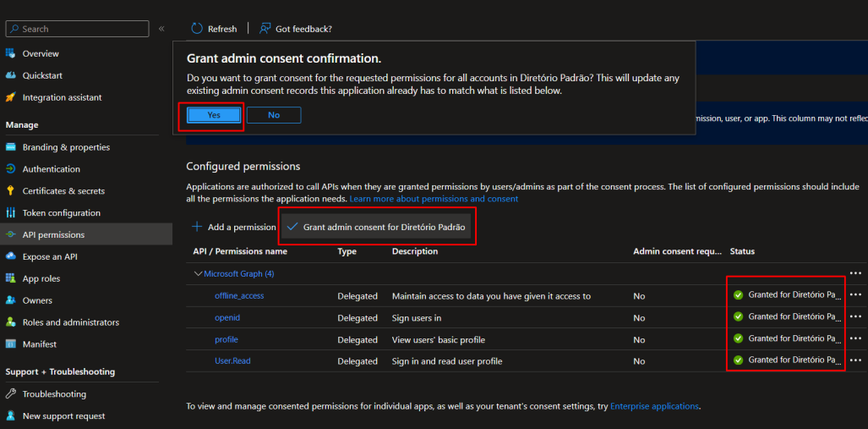Click the API permissions sidebar icon
The image size is (868, 429).
(x=10, y=234)
